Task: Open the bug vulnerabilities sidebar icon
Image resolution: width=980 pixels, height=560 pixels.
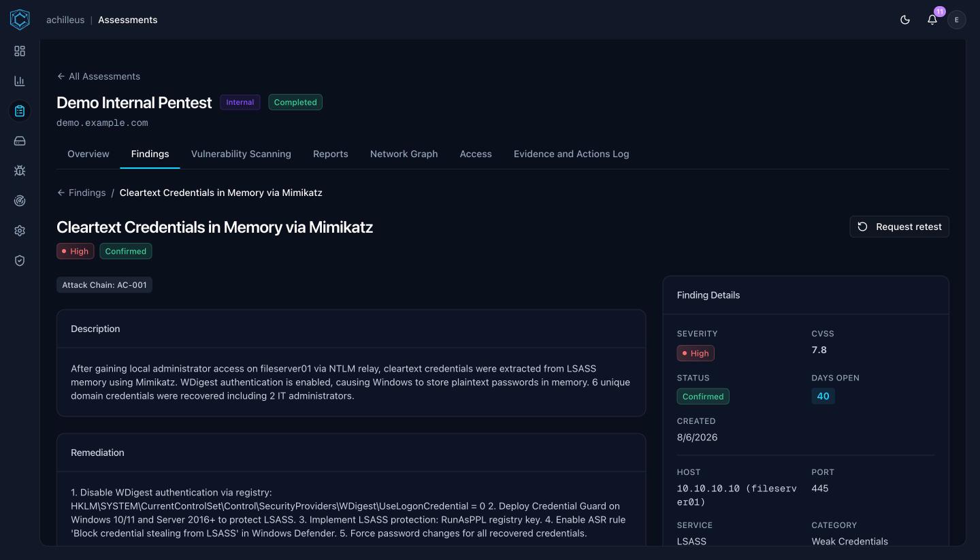Action: (20, 171)
